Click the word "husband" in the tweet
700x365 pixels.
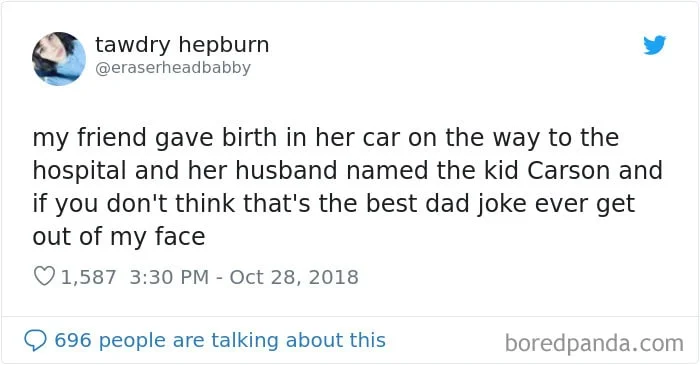tap(286, 170)
